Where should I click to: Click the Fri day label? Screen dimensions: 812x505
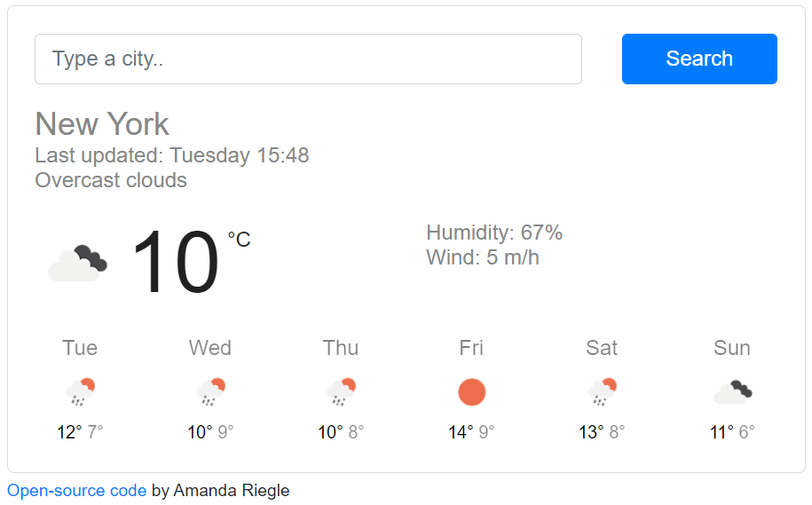click(x=471, y=348)
